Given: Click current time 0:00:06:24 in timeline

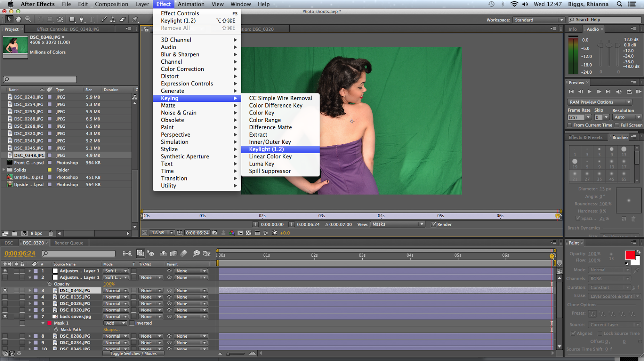Looking at the screenshot, I should click(20, 253).
